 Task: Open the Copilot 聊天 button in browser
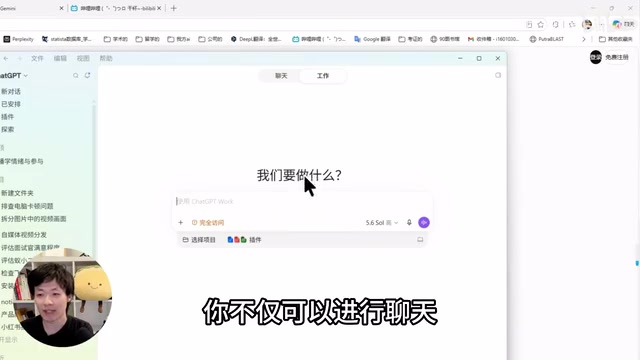[x=623, y=24]
